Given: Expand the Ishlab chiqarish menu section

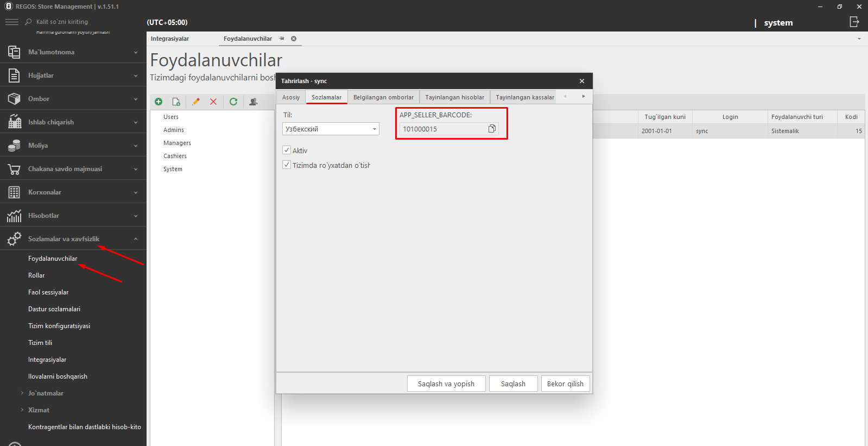Looking at the screenshot, I should [136, 122].
